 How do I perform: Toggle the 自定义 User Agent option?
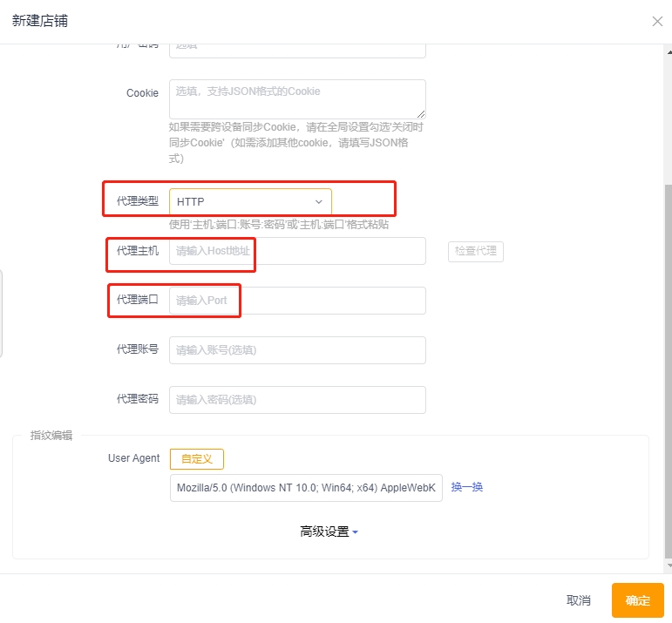click(x=196, y=459)
